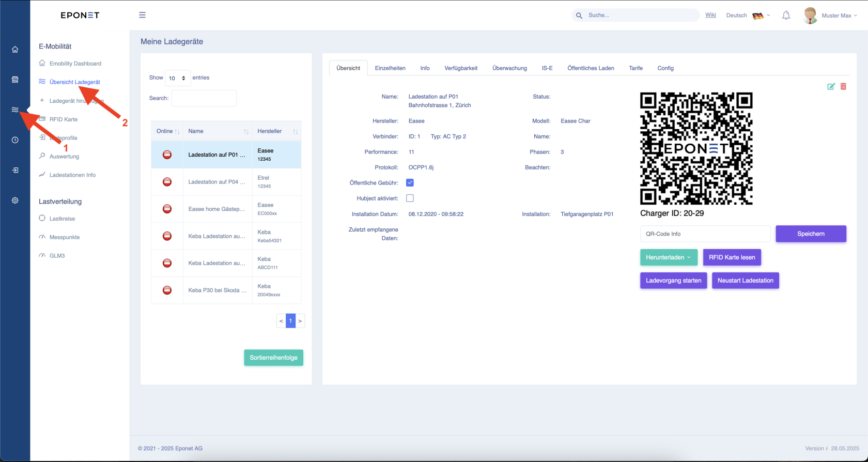Viewport: 868px width, 462px height.
Task: Open the login arrow icon in the blue sidebar
Action: [15, 170]
